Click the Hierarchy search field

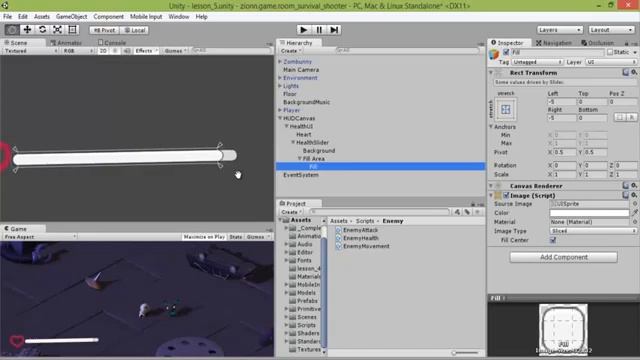tap(407, 51)
